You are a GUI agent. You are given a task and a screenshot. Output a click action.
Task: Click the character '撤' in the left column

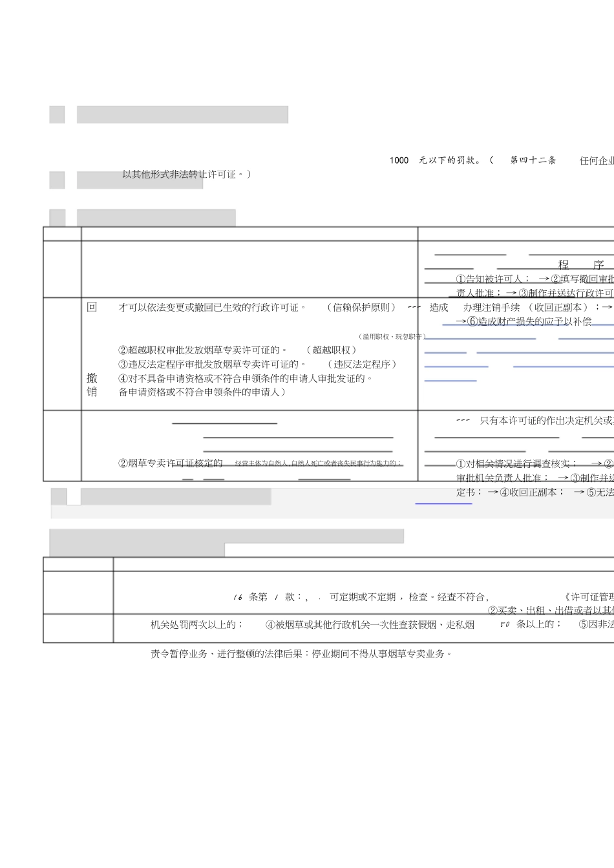pyautogui.click(x=92, y=378)
